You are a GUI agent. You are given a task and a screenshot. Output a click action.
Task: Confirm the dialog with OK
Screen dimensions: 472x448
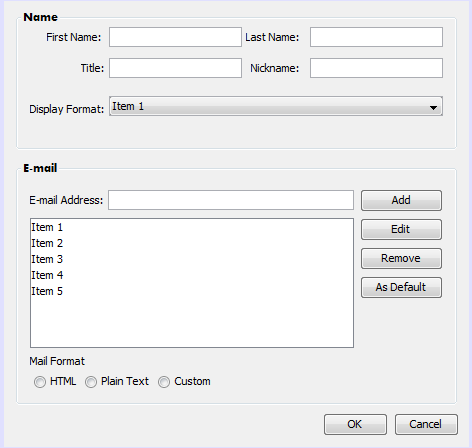(x=355, y=424)
